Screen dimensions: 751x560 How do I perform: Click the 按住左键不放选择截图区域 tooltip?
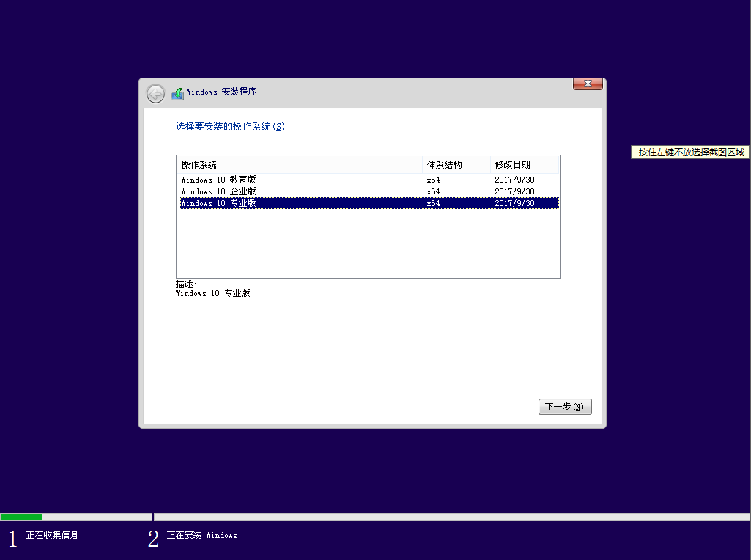[x=691, y=152]
